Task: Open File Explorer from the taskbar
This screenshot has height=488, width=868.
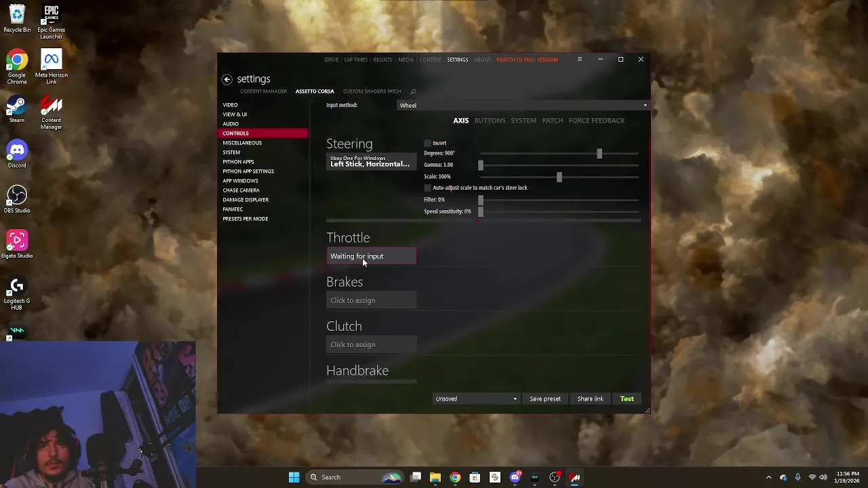Action: tap(435, 477)
